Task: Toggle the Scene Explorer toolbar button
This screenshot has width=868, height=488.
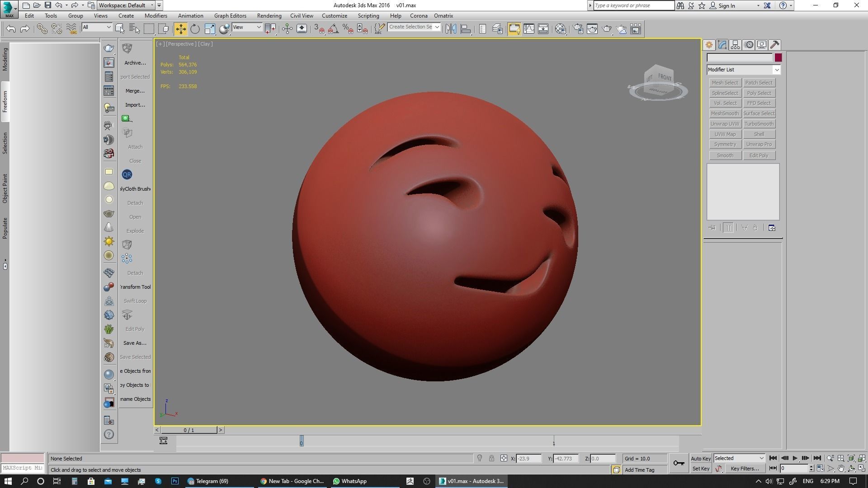Action: coord(482,29)
